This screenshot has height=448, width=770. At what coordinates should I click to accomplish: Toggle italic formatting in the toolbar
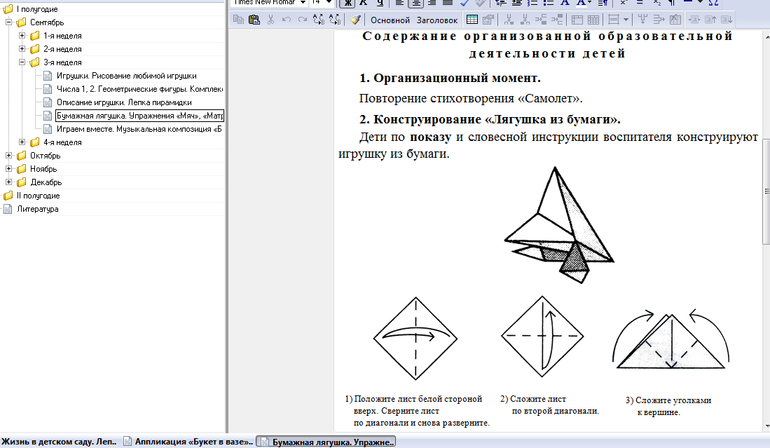[364, 3]
